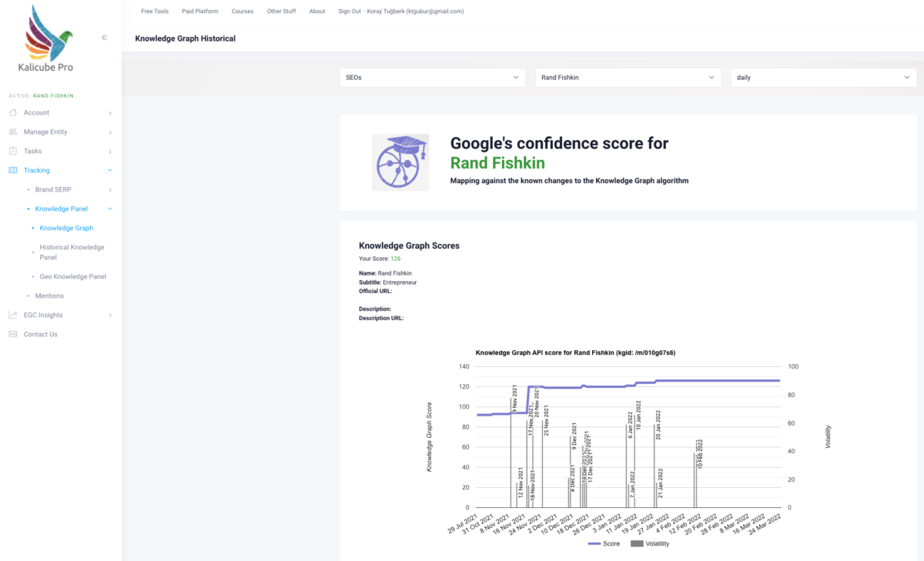
Task: Collapse the Knowledge Panel chevron
Action: point(110,209)
